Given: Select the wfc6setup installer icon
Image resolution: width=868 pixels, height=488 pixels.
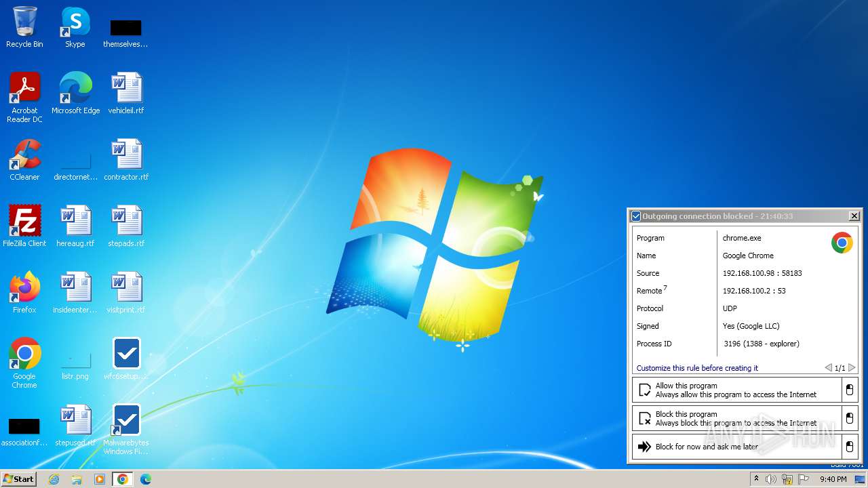Looking at the screenshot, I should (126, 359).
